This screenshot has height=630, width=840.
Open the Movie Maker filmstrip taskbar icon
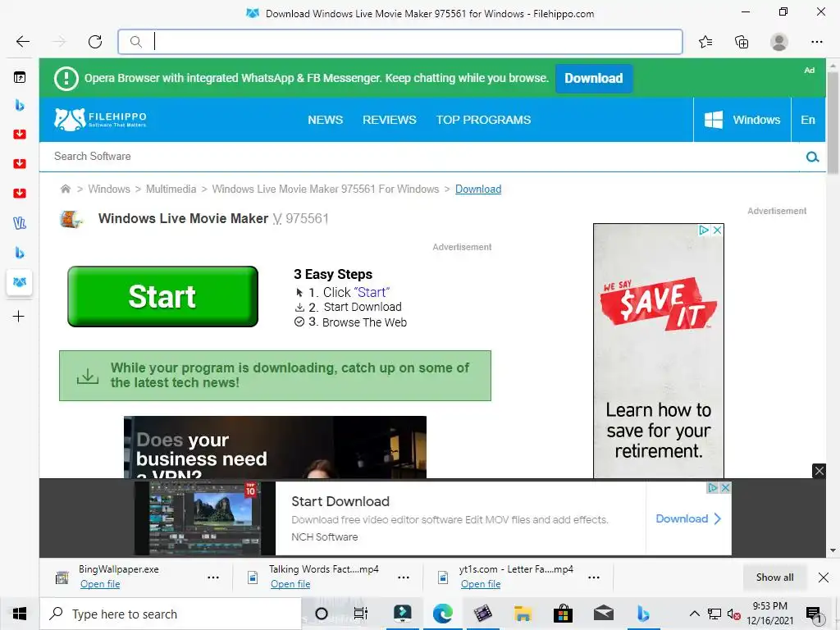(x=482, y=614)
